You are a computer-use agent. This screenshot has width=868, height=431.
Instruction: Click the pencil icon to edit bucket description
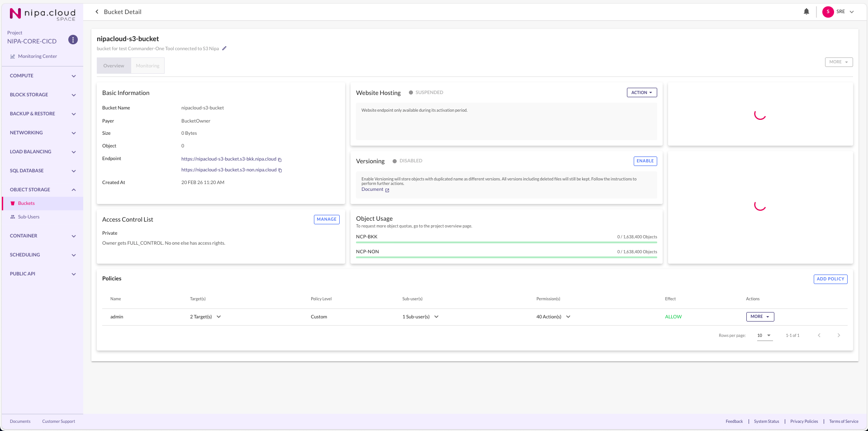pos(224,48)
